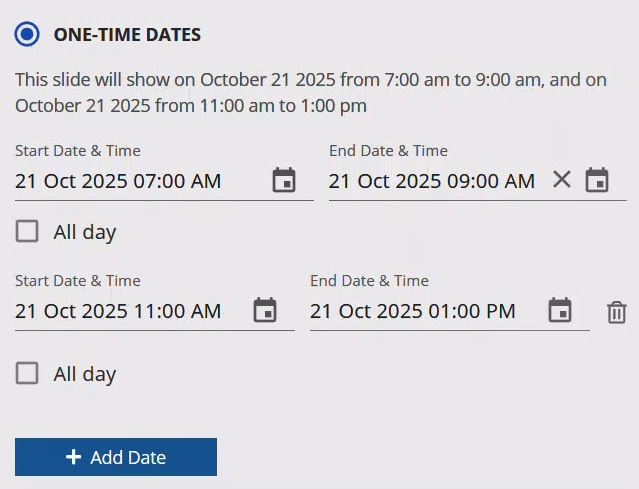
Task: Open calendar picker for 01:00 PM end date
Action: click(x=560, y=311)
